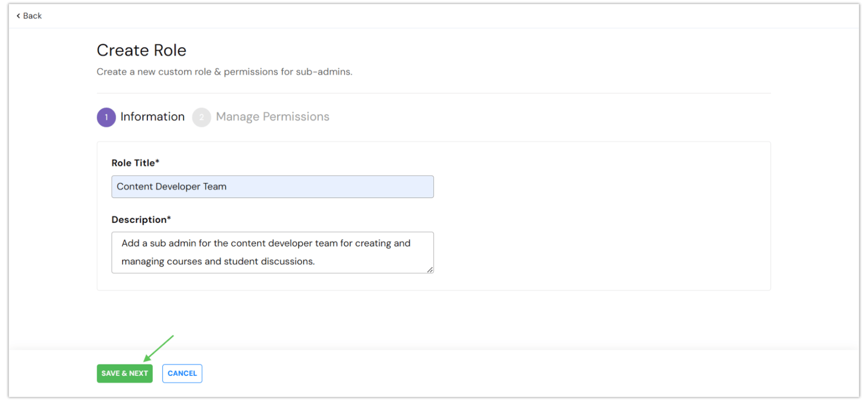The width and height of the screenshot is (868, 401).
Task: Go Back to the previous page
Action: 28,16
